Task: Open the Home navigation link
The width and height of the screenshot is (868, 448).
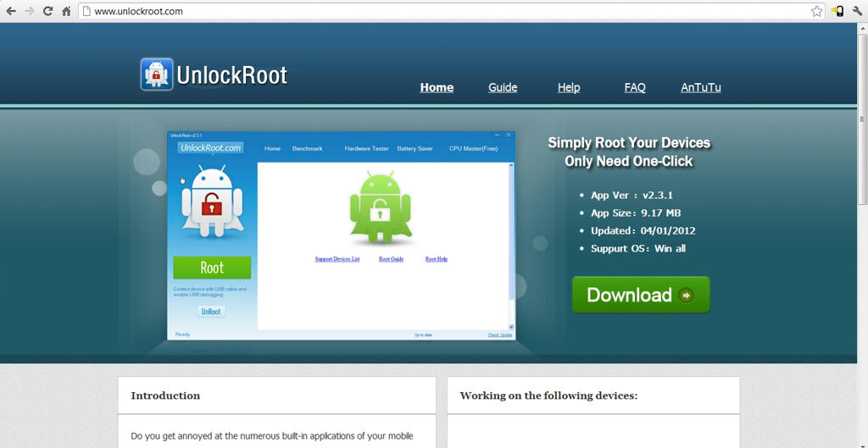Action: pyautogui.click(x=437, y=87)
